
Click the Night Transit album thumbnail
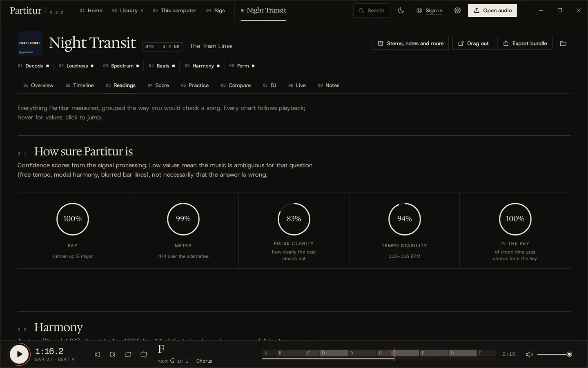click(x=30, y=43)
